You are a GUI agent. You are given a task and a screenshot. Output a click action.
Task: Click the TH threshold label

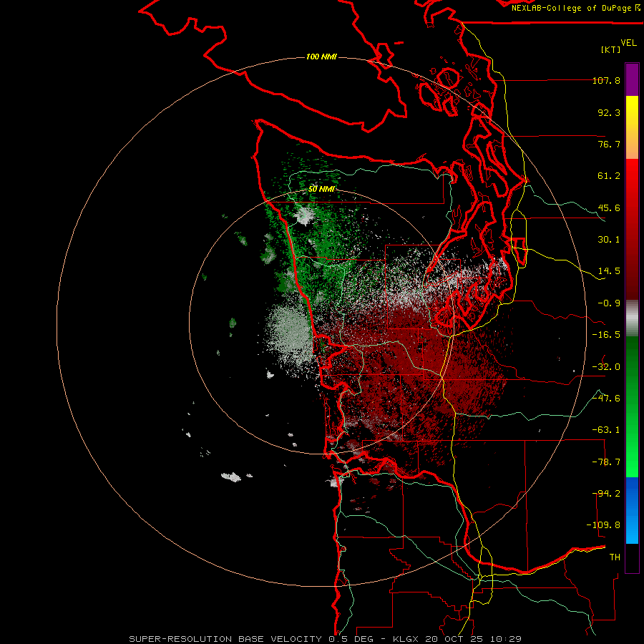(615, 557)
